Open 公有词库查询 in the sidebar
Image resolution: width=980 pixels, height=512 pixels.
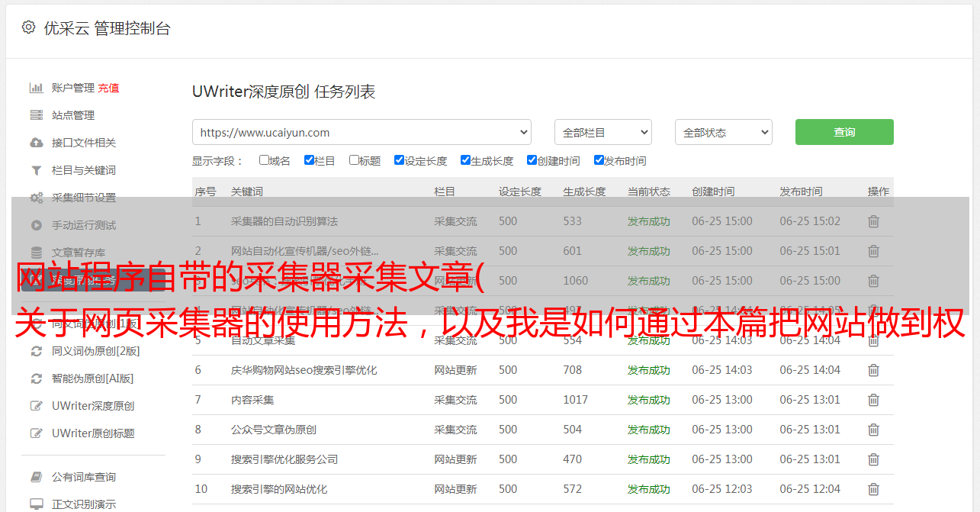tap(84, 477)
